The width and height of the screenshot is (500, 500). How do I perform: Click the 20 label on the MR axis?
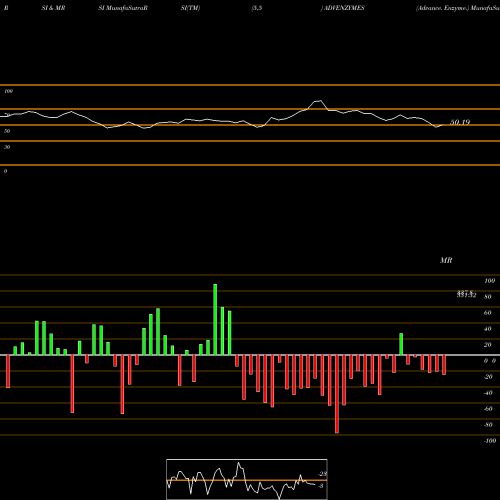pyautogui.click(x=488, y=345)
